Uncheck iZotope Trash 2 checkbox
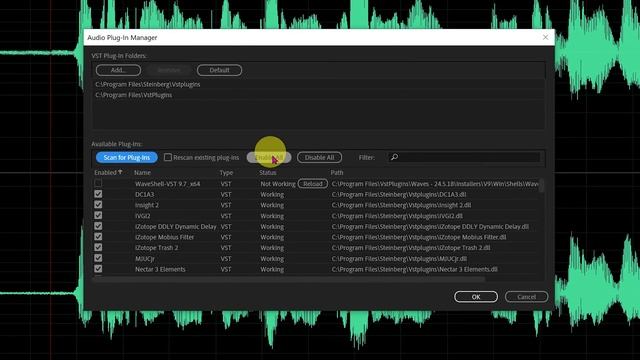Image resolution: width=640 pixels, height=360 pixels. pos(98,247)
